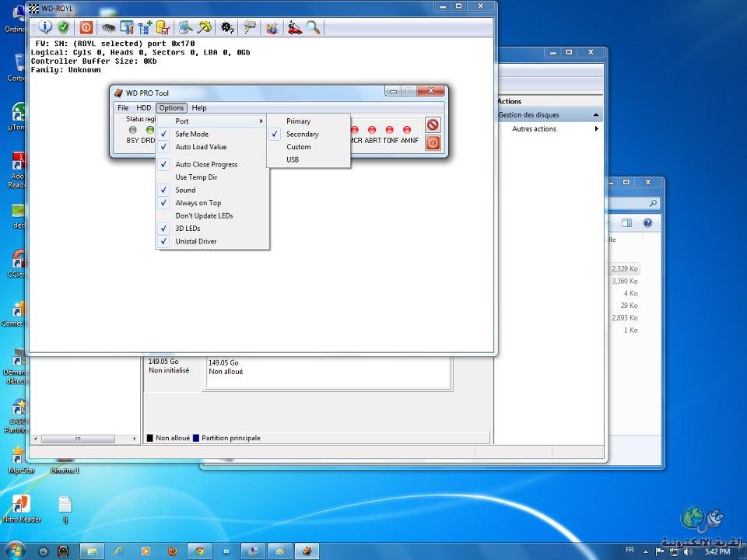Click the 149.05 Go Non alloué disk region
Viewport: 747px width, 560px height.
(x=328, y=373)
